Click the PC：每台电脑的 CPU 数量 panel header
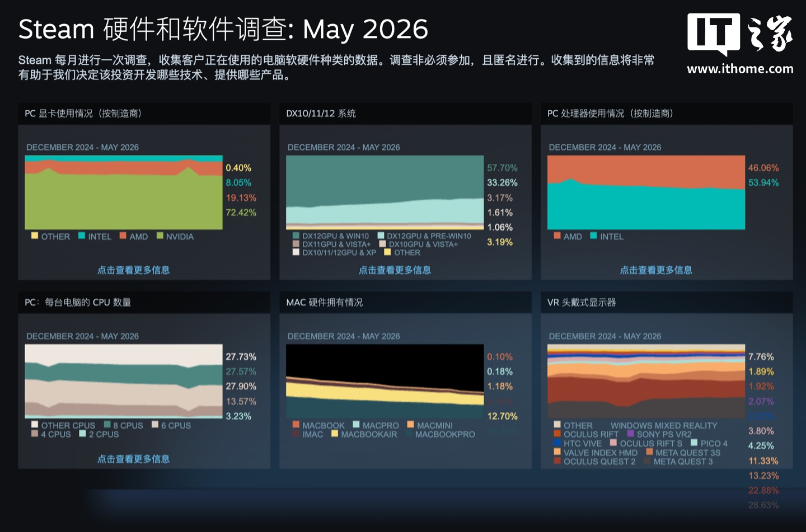The height and width of the screenshot is (532, 806). point(144,303)
